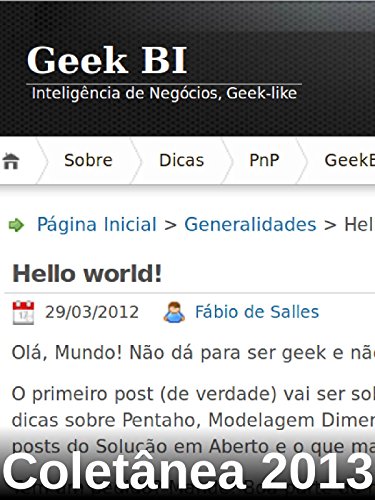Open the Dicas menu item
This screenshot has height=500, width=375.
(x=181, y=160)
